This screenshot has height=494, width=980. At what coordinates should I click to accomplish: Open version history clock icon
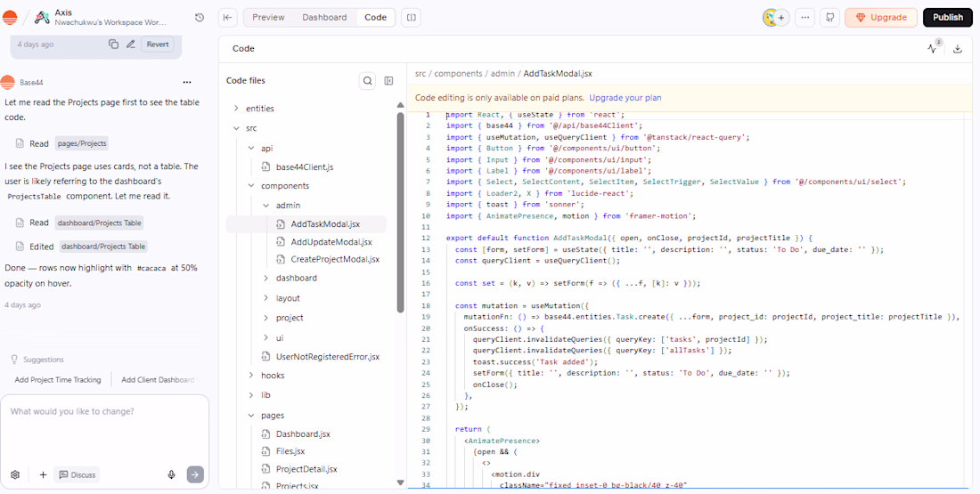pos(200,17)
